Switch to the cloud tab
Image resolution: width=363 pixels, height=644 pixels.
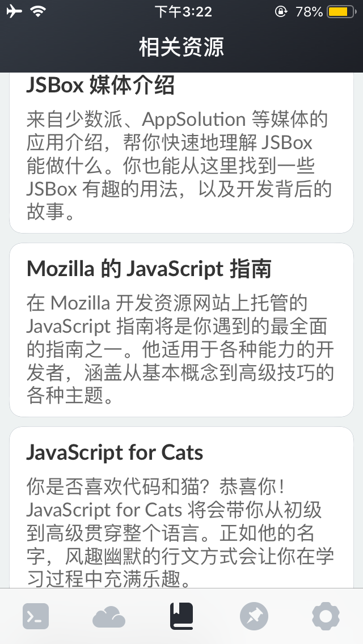108,616
